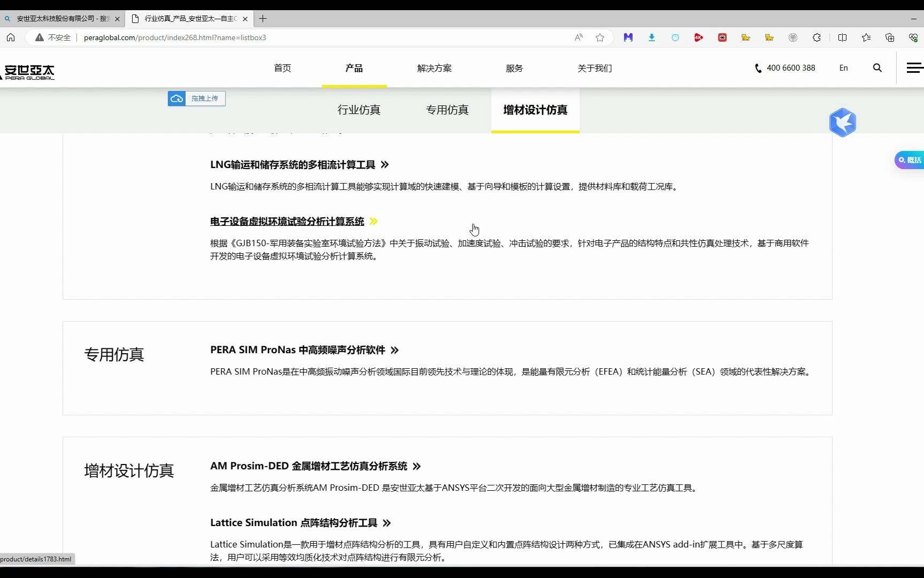The width and height of the screenshot is (924, 578).
Task: Select the 增材设计仿真 sub-tab
Action: coord(535,110)
